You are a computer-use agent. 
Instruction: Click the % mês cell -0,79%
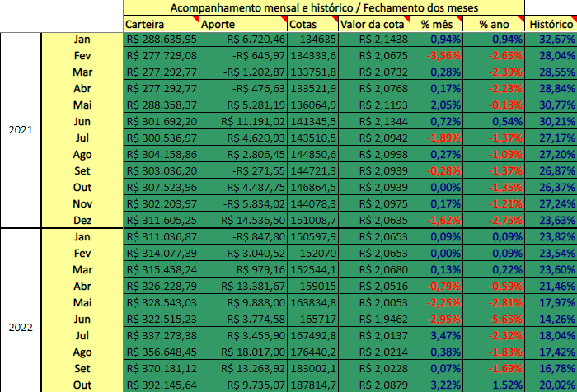436,286
